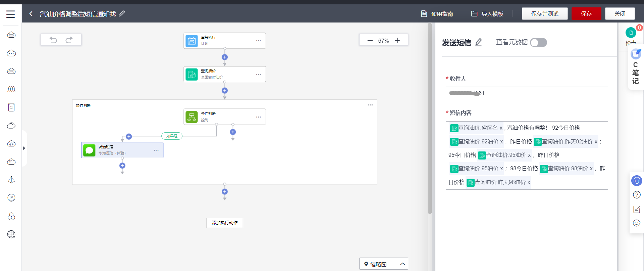Click the 如果是 branch label
This screenshot has width=644, height=271.
pyautogui.click(x=172, y=136)
